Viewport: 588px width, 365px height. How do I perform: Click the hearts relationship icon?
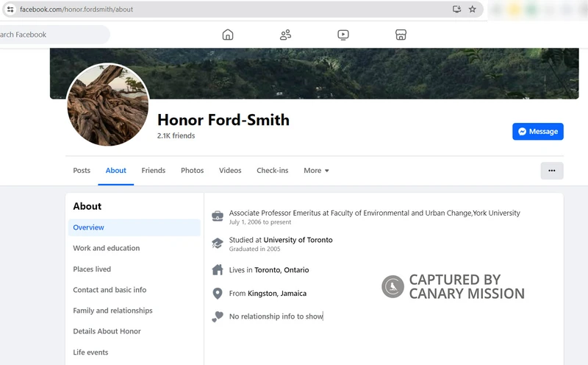218,316
